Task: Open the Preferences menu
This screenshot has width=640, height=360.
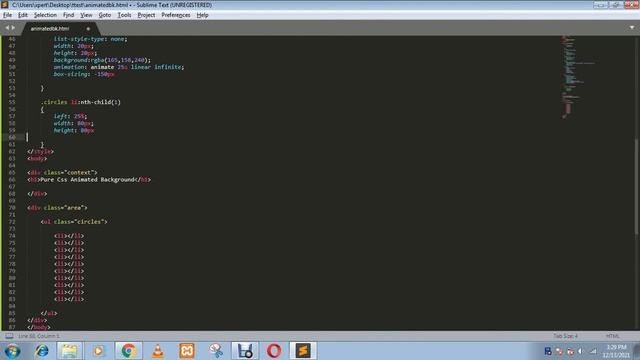Action: (176, 15)
